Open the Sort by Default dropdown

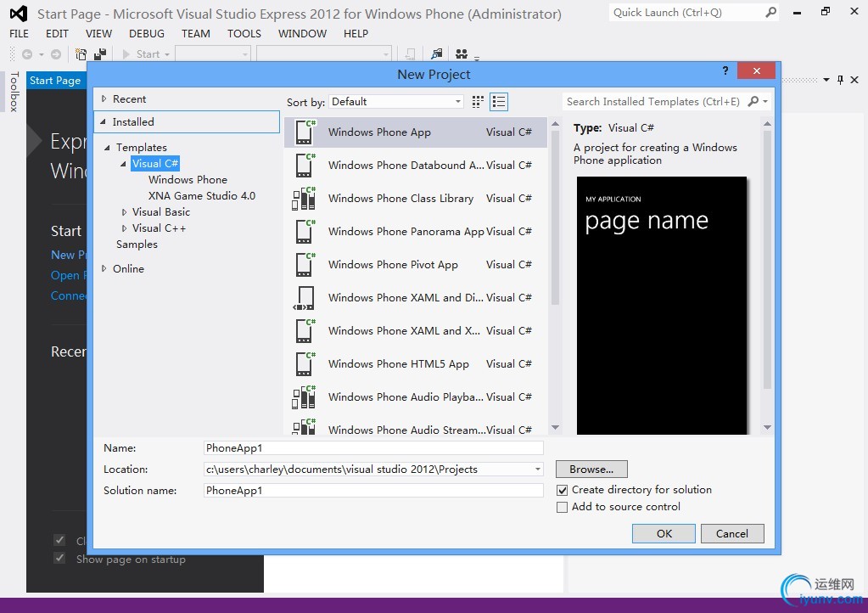point(396,102)
